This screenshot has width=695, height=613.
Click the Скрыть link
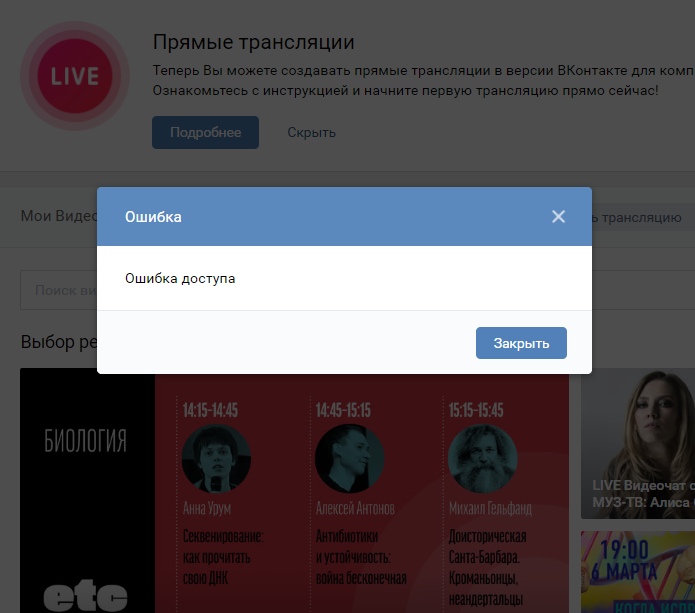[311, 132]
